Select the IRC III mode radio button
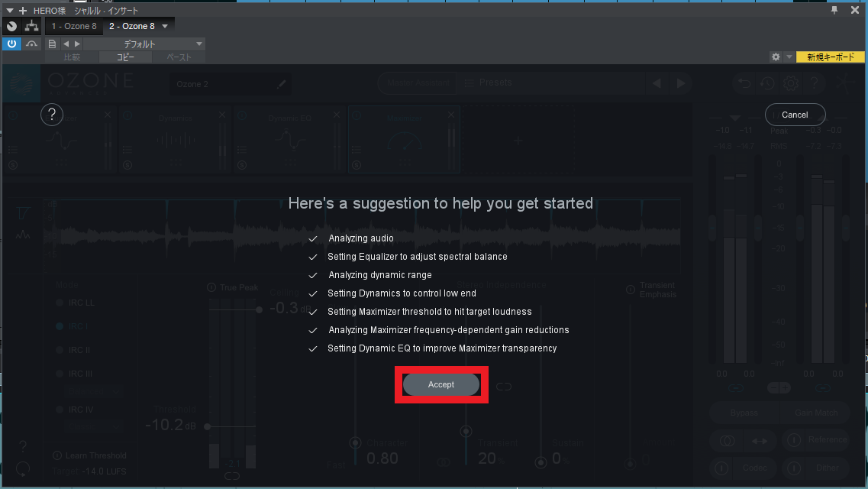The image size is (868, 489). [x=60, y=374]
